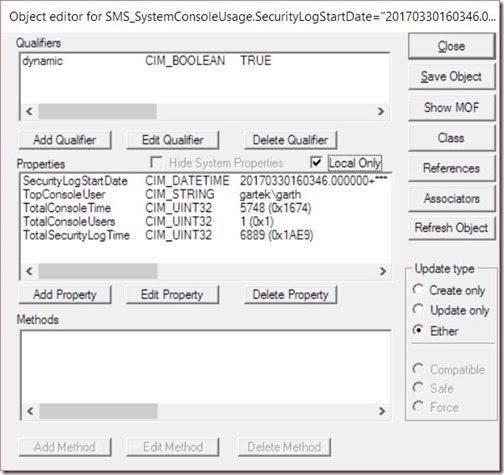
Task: Click the Class button
Action: (451, 138)
